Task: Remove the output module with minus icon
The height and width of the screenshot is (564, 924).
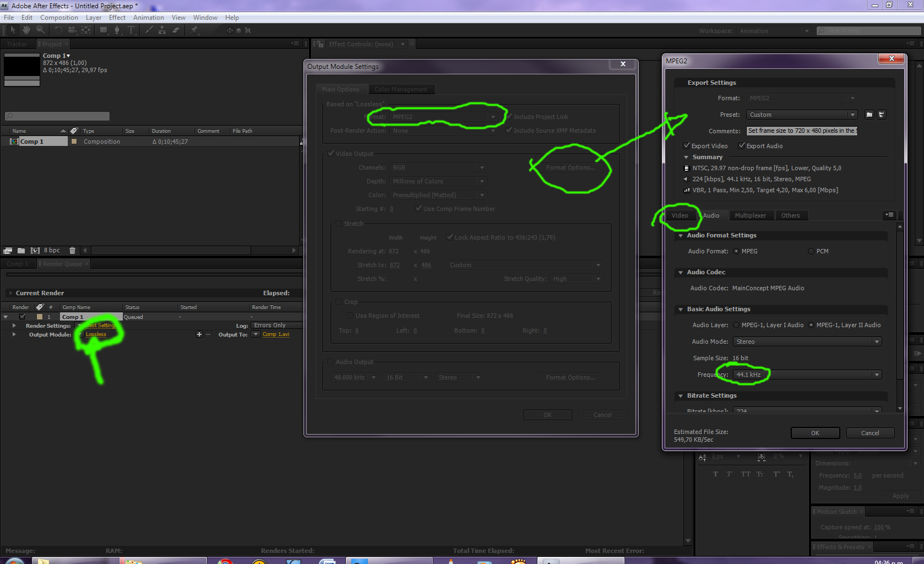Action: 208,334
